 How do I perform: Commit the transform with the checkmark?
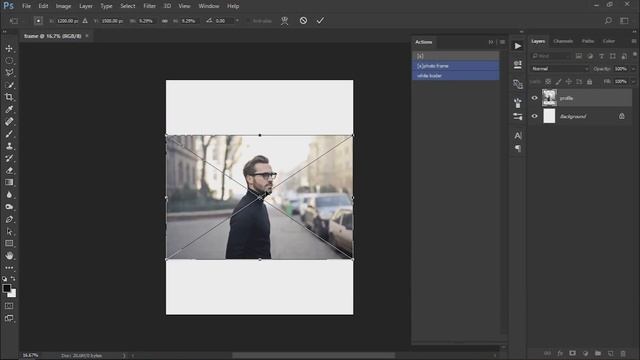(320, 20)
